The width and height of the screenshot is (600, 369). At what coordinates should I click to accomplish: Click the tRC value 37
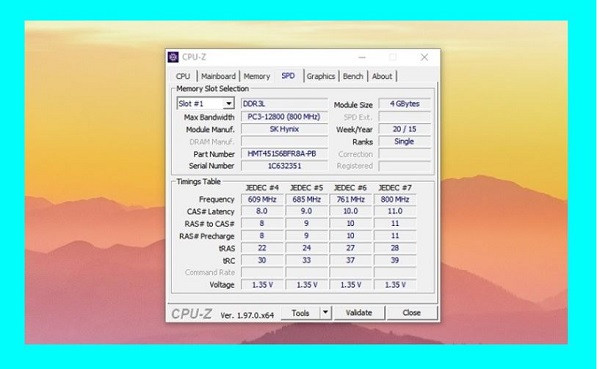(351, 260)
